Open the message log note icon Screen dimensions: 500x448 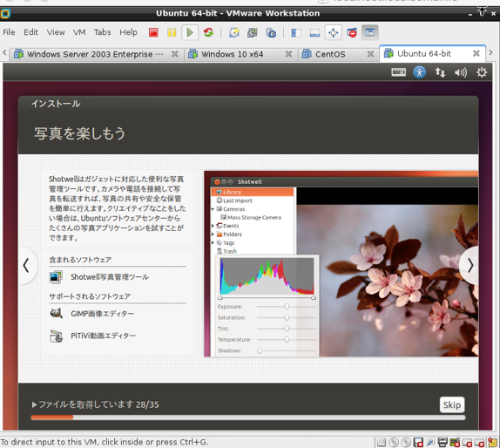493,442
